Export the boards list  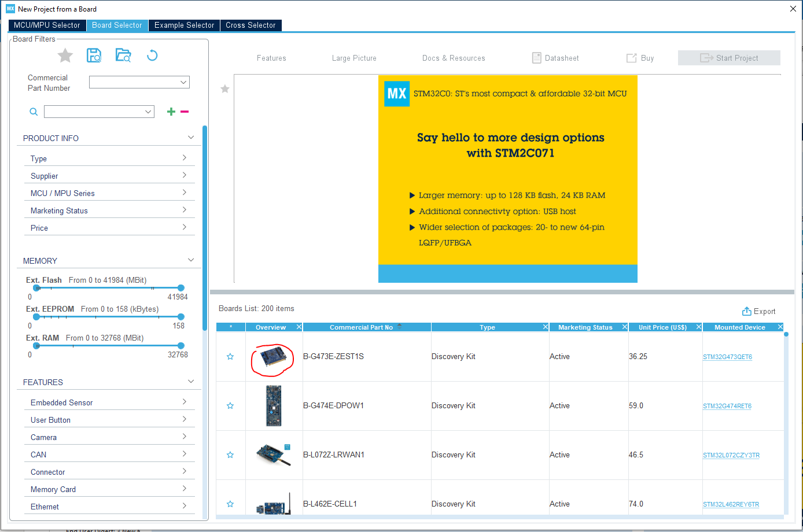point(758,311)
